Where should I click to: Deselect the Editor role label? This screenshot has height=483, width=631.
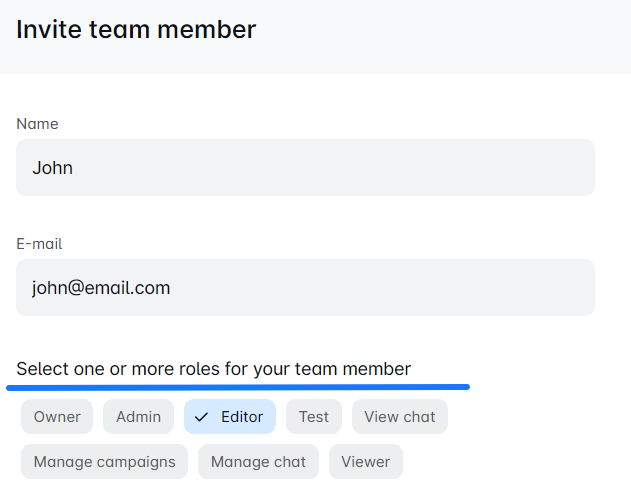pyautogui.click(x=242, y=417)
